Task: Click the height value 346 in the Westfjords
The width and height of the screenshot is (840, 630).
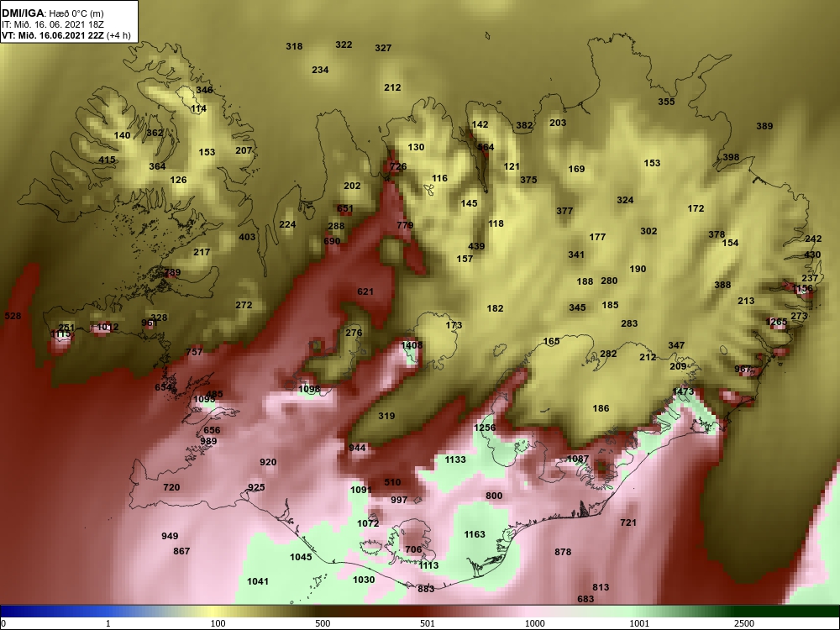Action: [x=204, y=90]
